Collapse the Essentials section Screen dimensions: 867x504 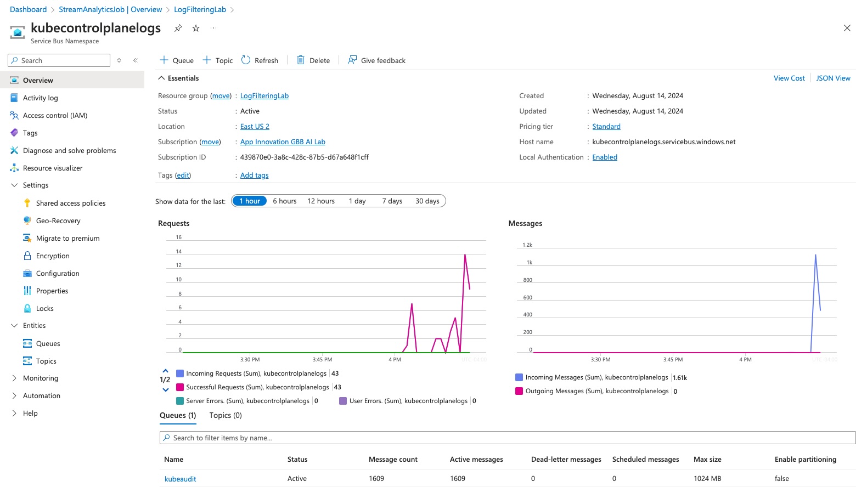(x=161, y=78)
